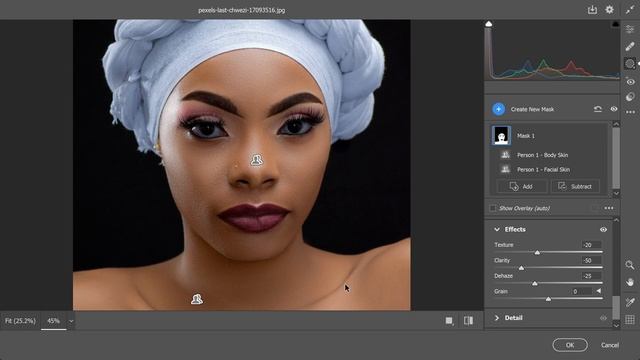The image size is (640, 360).
Task: Click the 45% zoom value
Action: tap(53, 321)
